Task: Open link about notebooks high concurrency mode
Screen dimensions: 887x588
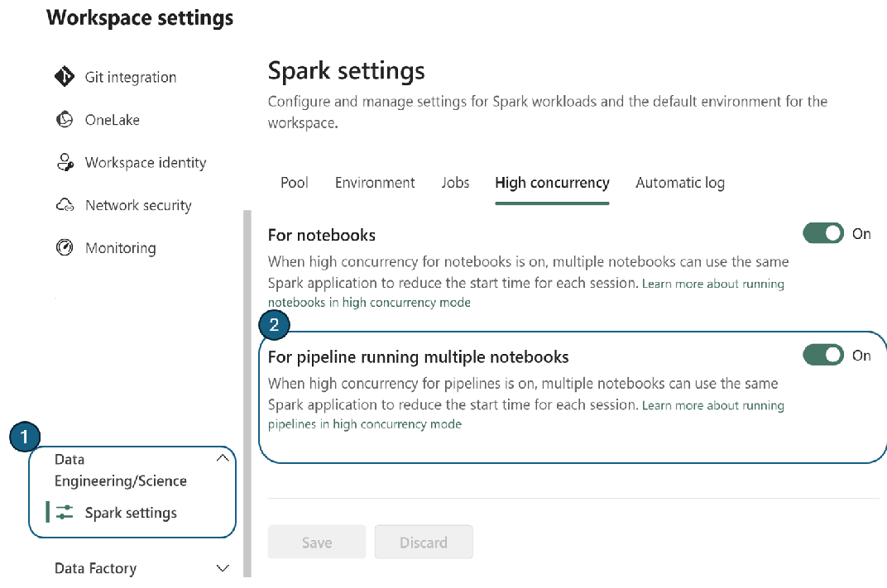Action: coord(526,293)
